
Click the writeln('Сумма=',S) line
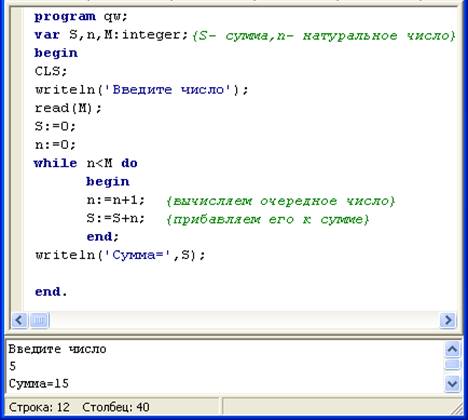pos(120,255)
